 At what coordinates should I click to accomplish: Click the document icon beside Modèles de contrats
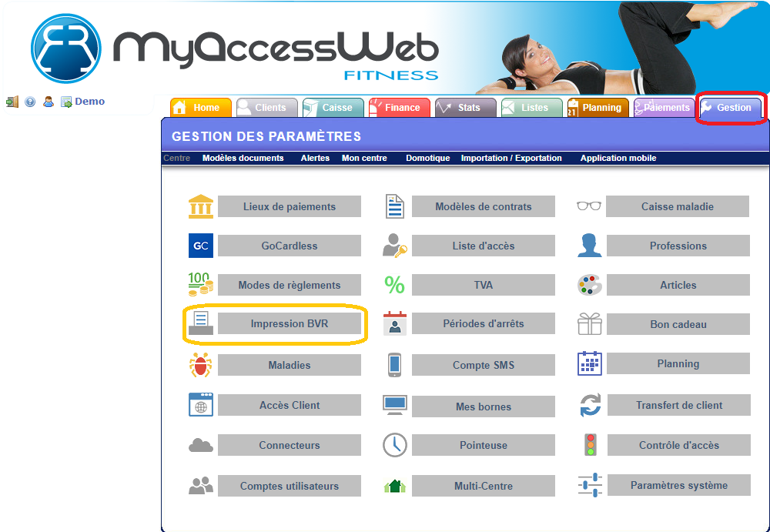coord(395,206)
